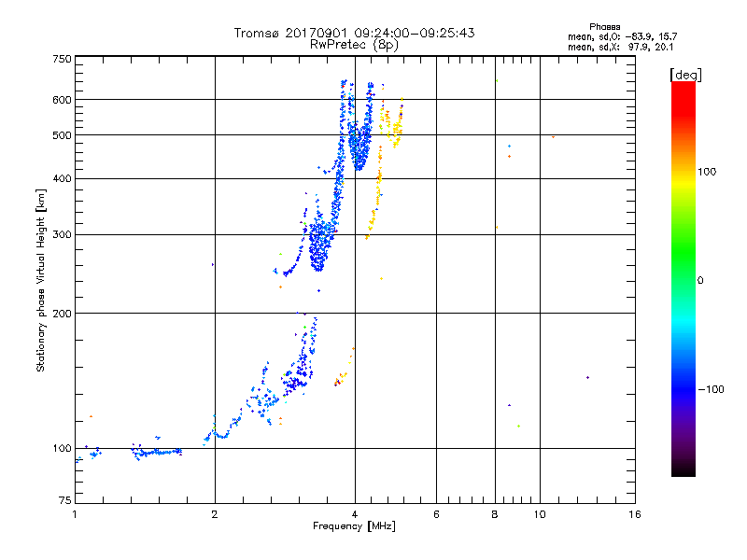The width and height of the screenshot is (747, 560).
Task: Click the flat blue E-layer trace at 100 km
Action: [x=157, y=452]
